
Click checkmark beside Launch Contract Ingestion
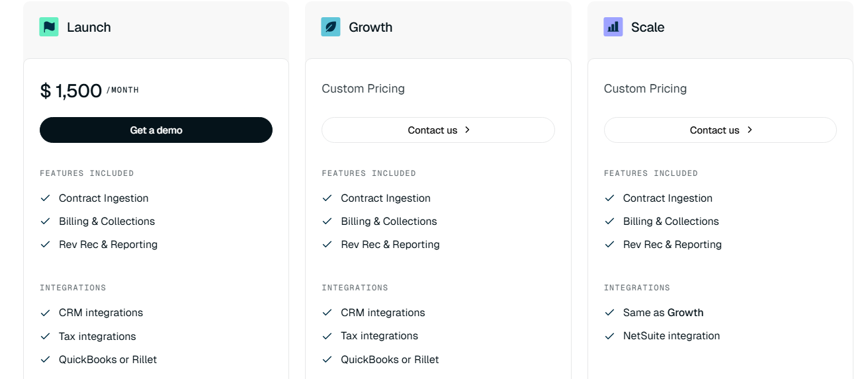coord(46,198)
